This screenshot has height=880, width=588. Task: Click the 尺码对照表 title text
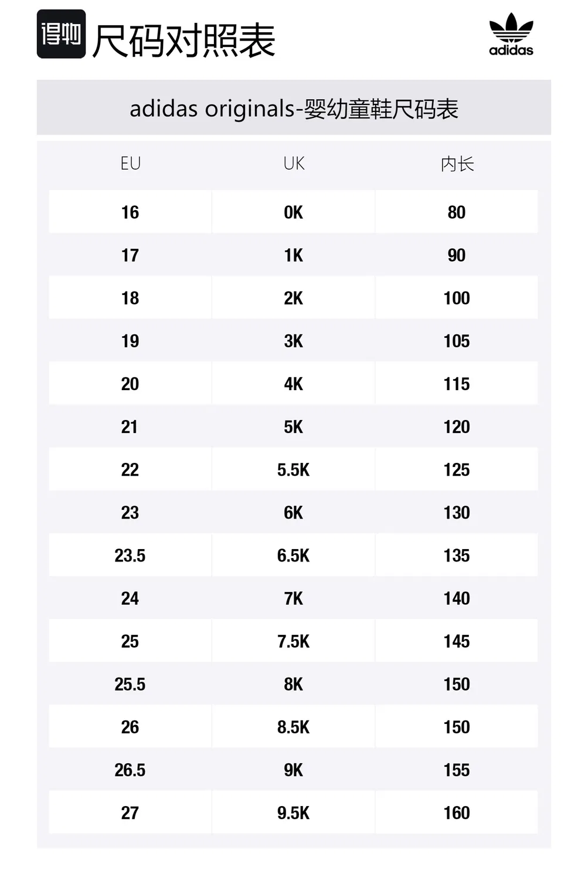coord(183,41)
